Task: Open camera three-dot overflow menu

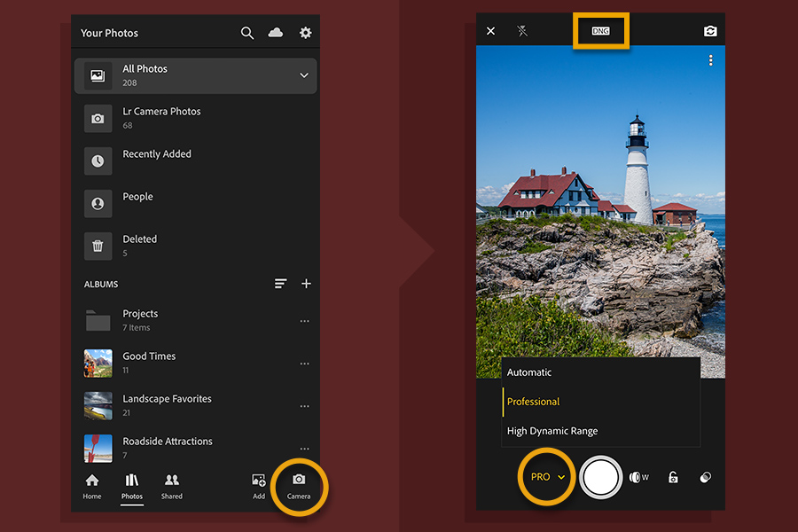Action: click(710, 60)
